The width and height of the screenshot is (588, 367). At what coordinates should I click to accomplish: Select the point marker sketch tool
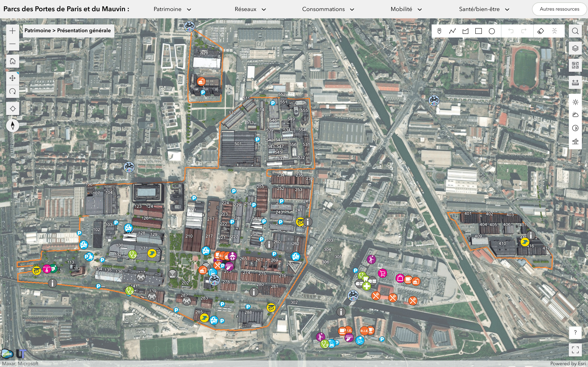click(439, 31)
